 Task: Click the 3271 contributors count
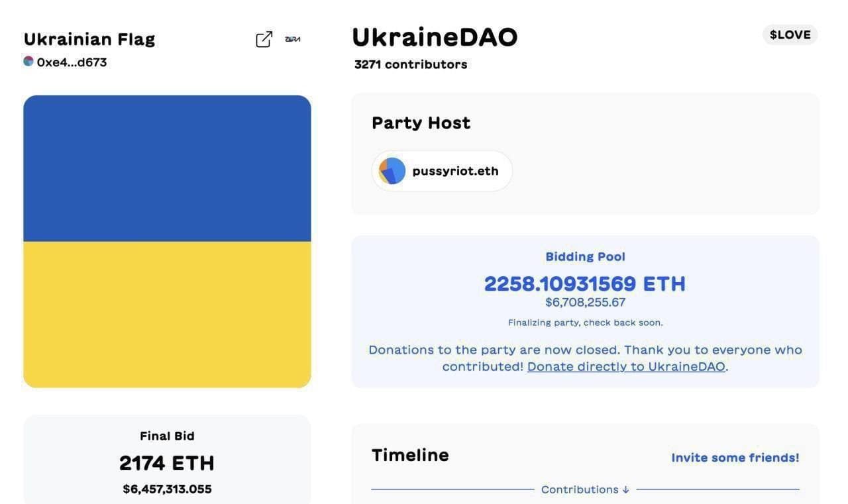tap(411, 64)
